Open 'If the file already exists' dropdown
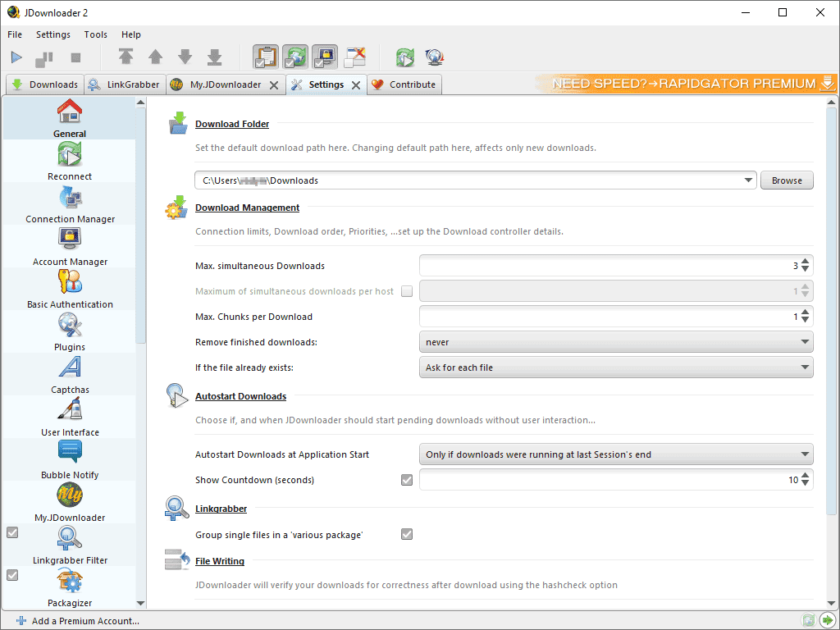Viewport: 840px width, 630px height. click(616, 367)
